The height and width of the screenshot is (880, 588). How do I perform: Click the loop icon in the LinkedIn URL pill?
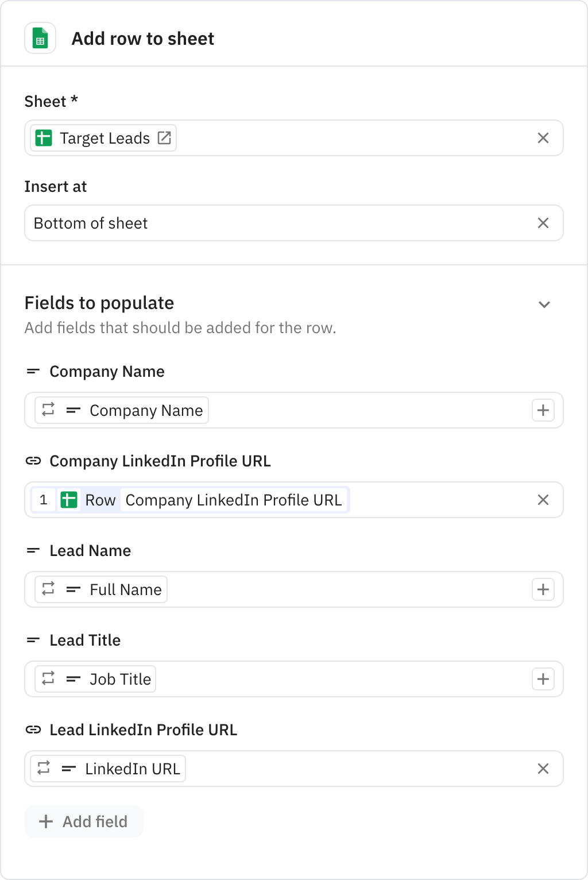(x=44, y=768)
